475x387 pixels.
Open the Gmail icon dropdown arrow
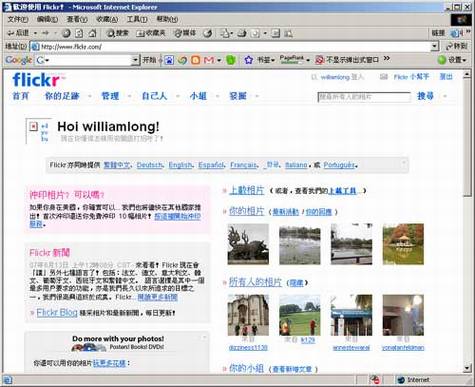219,60
